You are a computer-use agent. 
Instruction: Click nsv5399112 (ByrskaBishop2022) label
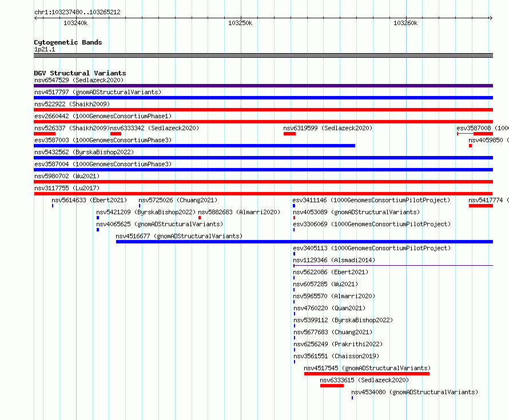coord(343,320)
